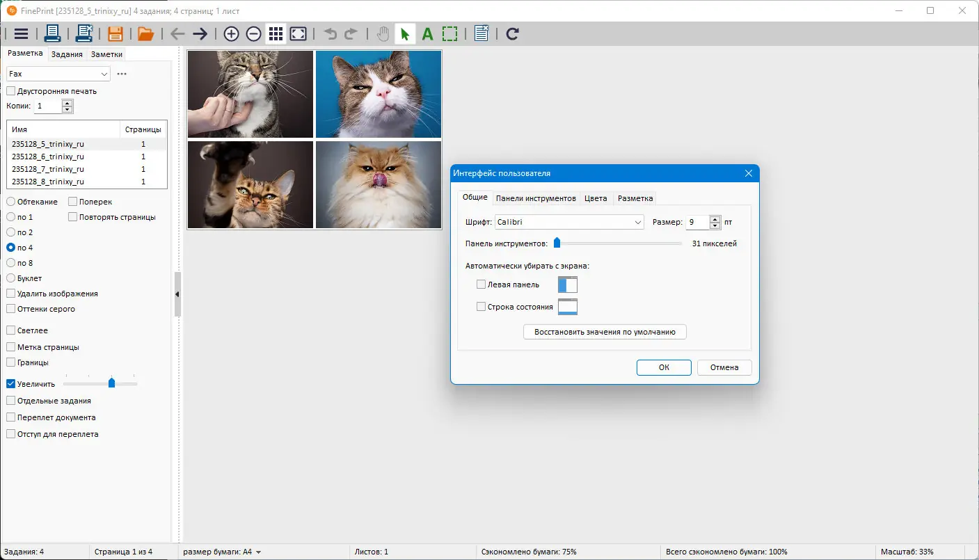Close the Интерфейс пользователя dialog
The image size is (979, 560).
(749, 173)
